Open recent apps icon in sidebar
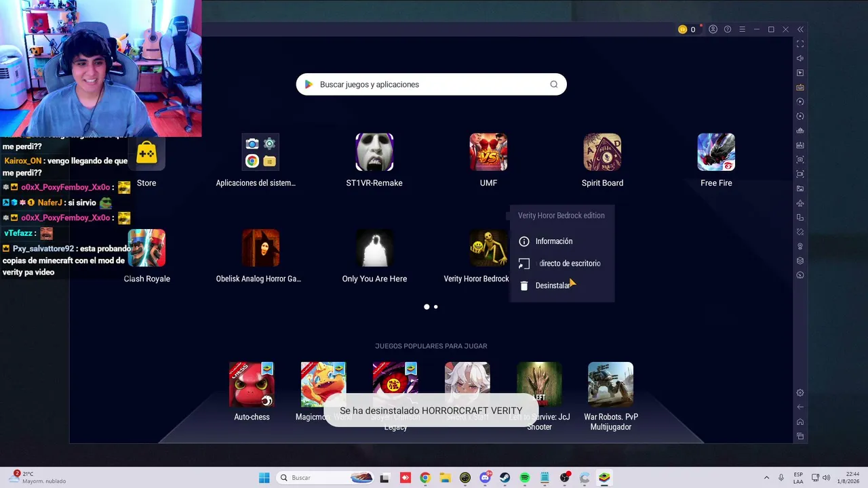This screenshot has height=488, width=868. (800, 436)
